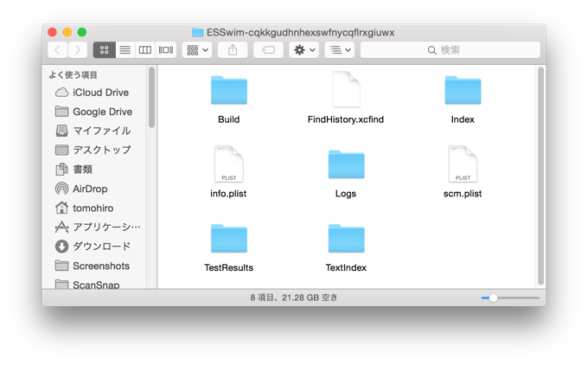Open ScanSnap folder in the sidebar

tap(87, 284)
